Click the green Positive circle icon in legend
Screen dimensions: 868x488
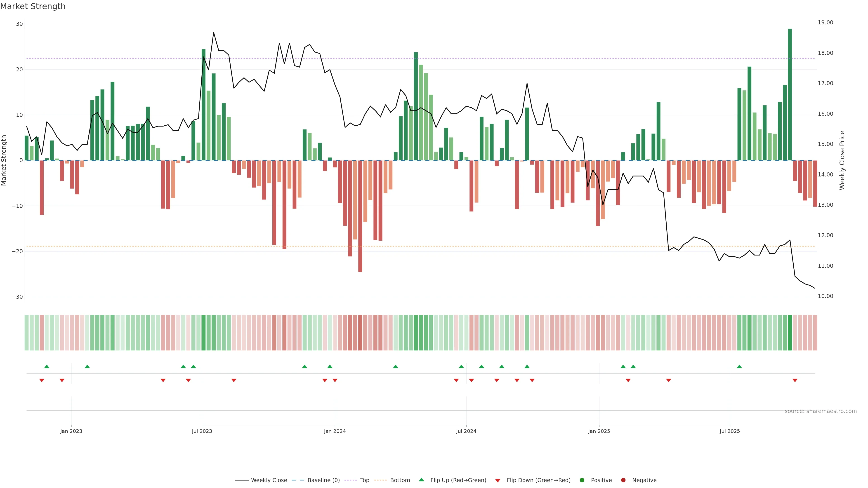(x=582, y=480)
